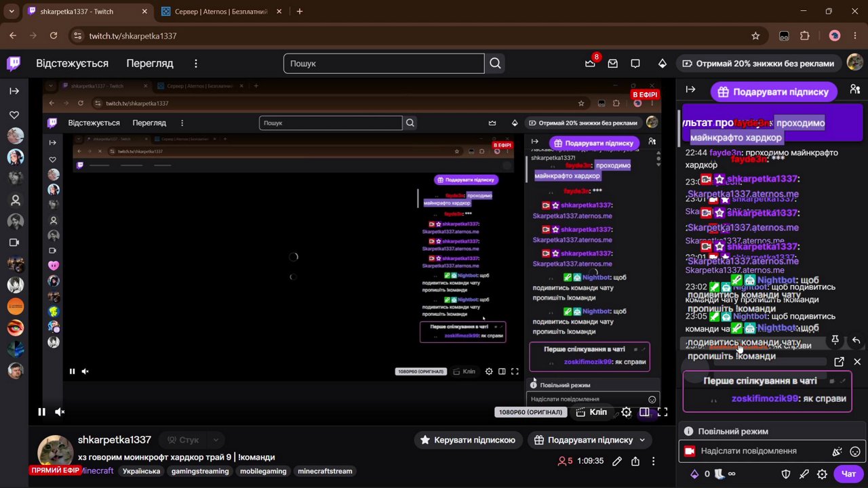The width and height of the screenshot is (868, 488).
Task: Bookmark this page with the star
Action: tap(755, 36)
